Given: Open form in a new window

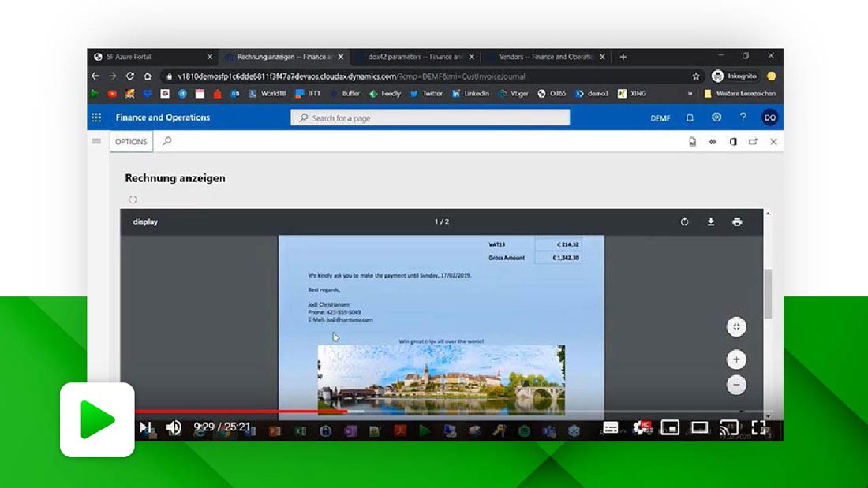Looking at the screenshot, I should click(x=753, y=142).
